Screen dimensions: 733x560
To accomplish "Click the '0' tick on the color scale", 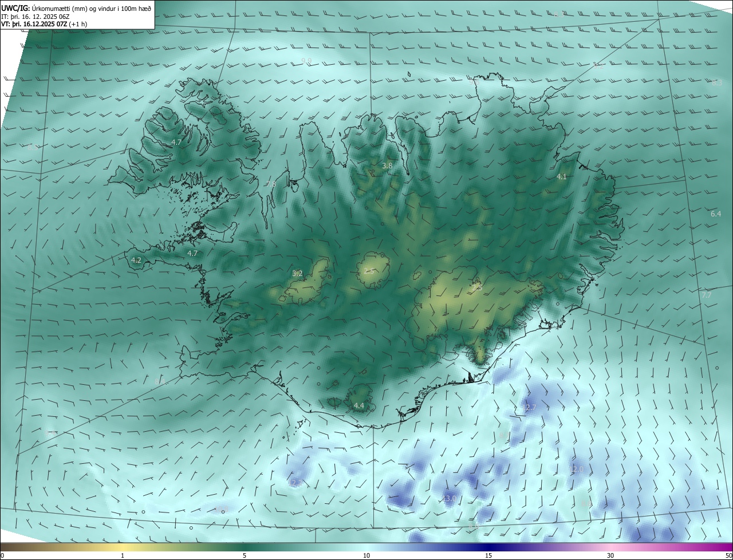I will coord(2,555).
